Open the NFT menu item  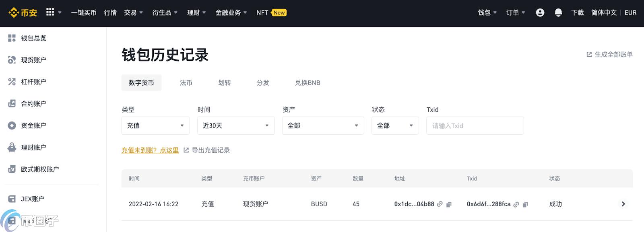coord(262,12)
